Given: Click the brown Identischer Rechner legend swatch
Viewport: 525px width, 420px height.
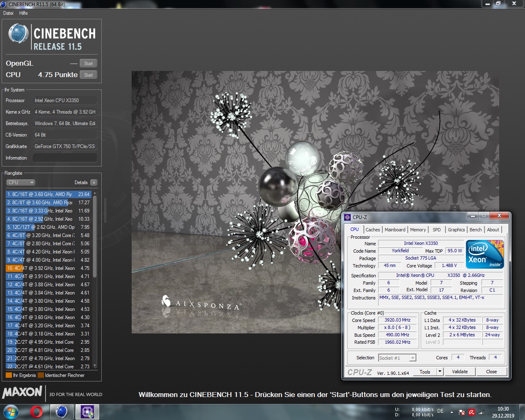Looking at the screenshot, I should click(x=41, y=375).
